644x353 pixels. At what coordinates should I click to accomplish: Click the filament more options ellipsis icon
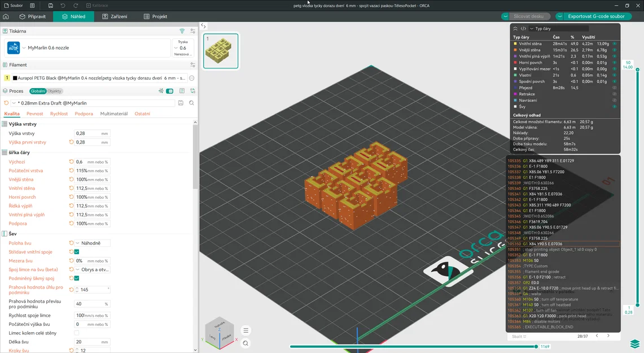pos(191,78)
